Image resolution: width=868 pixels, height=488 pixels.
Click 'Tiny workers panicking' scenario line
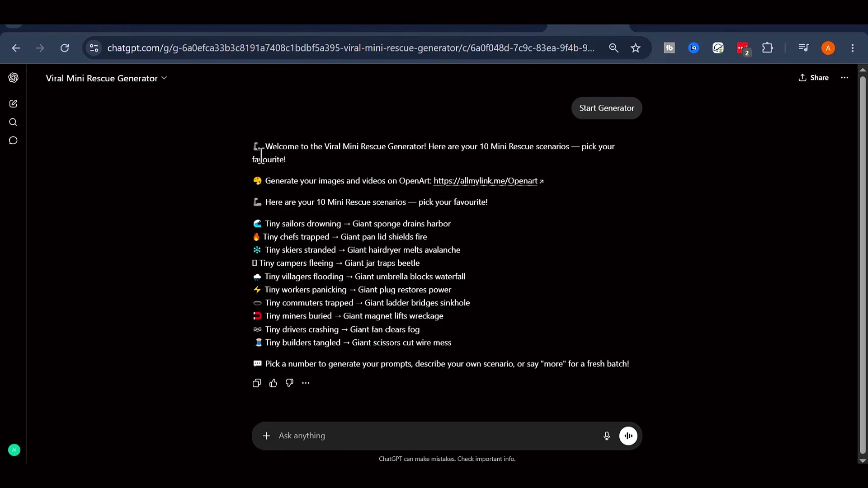[352, 290]
